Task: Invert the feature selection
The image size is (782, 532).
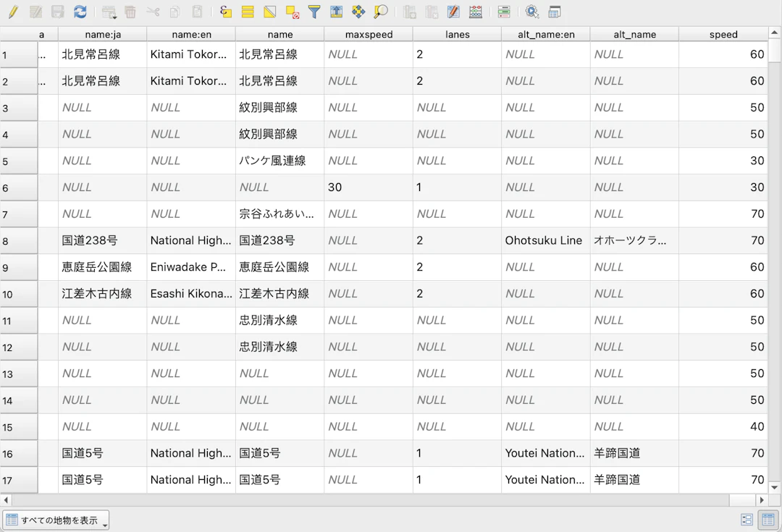Action: point(270,12)
